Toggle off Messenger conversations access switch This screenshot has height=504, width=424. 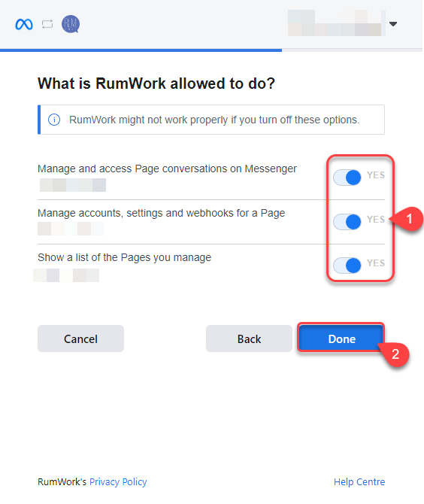[x=347, y=178]
